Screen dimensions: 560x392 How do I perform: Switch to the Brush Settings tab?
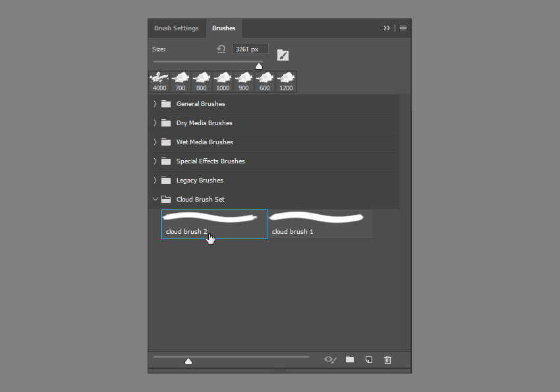(x=176, y=28)
